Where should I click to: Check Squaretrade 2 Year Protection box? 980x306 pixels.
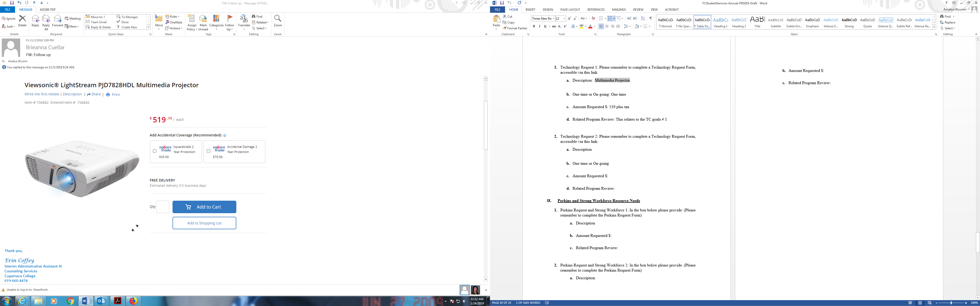(x=154, y=151)
